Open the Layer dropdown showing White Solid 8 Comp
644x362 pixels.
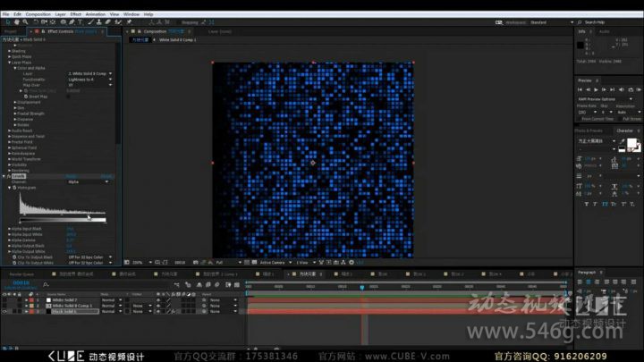coord(89,73)
